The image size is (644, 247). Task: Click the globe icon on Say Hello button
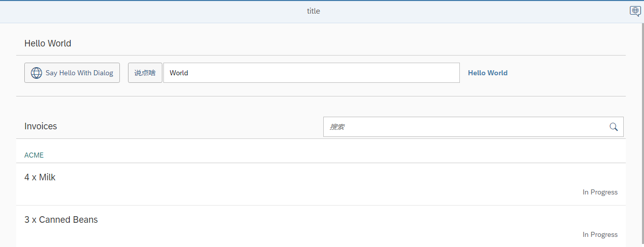click(36, 73)
